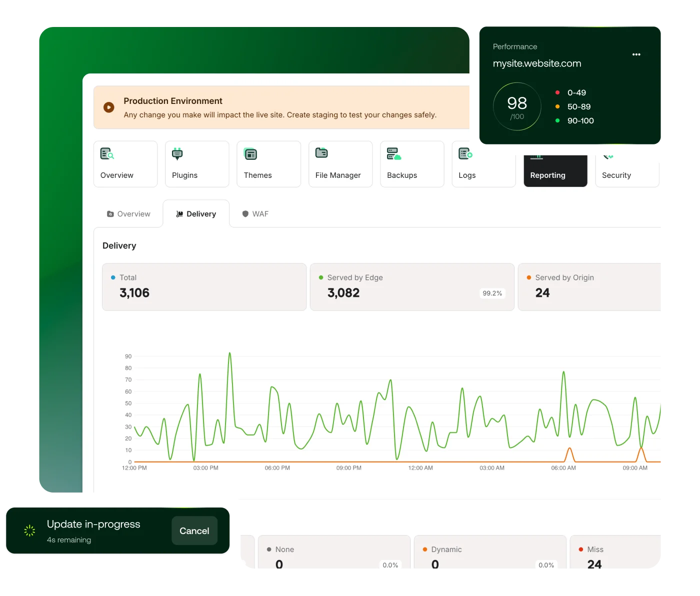Cancel the in-progress update
The image size is (700, 596).
coord(194,531)
